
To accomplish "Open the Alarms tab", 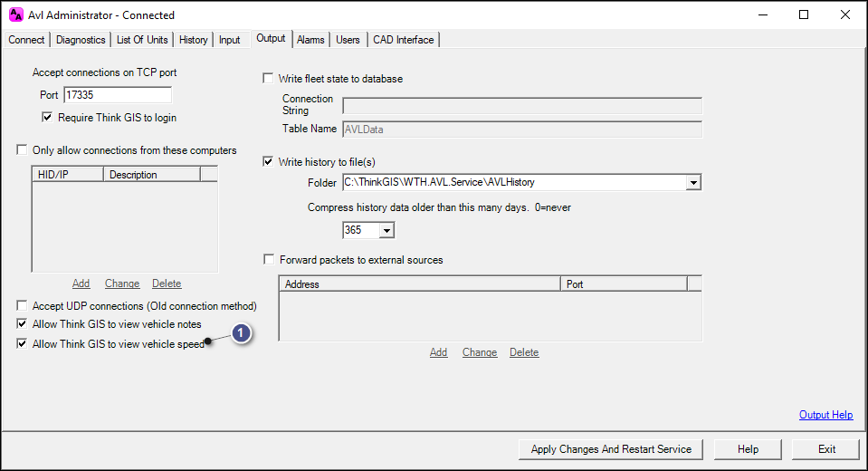I will [310, 40].
